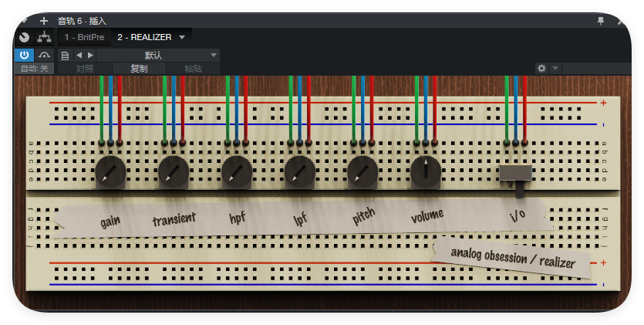Click the transient tape label
The height and width of the screenshot is (325, 644).
174,219
